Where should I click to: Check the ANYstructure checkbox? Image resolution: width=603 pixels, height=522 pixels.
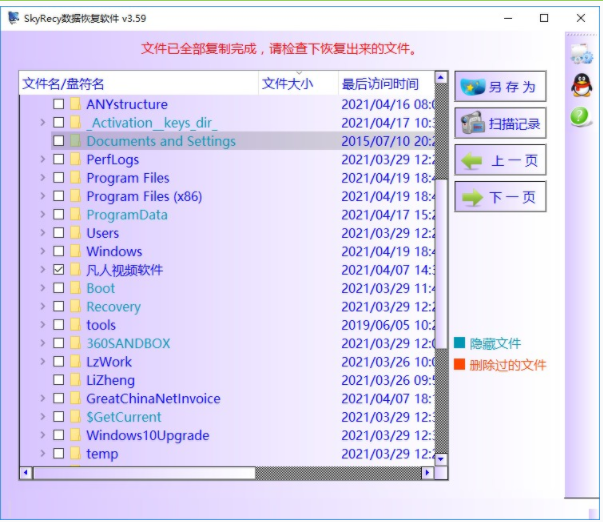tap(58, 104)
